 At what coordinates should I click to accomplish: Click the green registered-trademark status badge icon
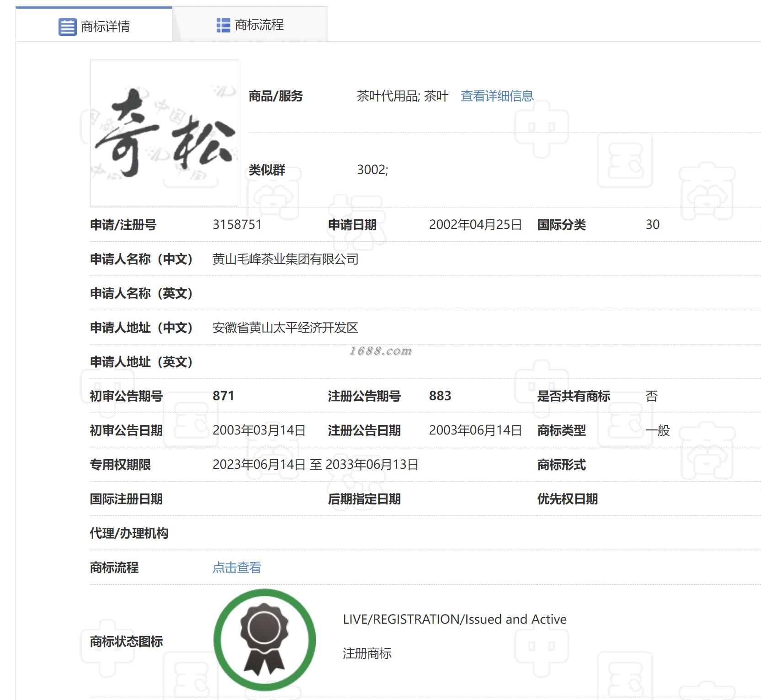(x=265, y=639)
